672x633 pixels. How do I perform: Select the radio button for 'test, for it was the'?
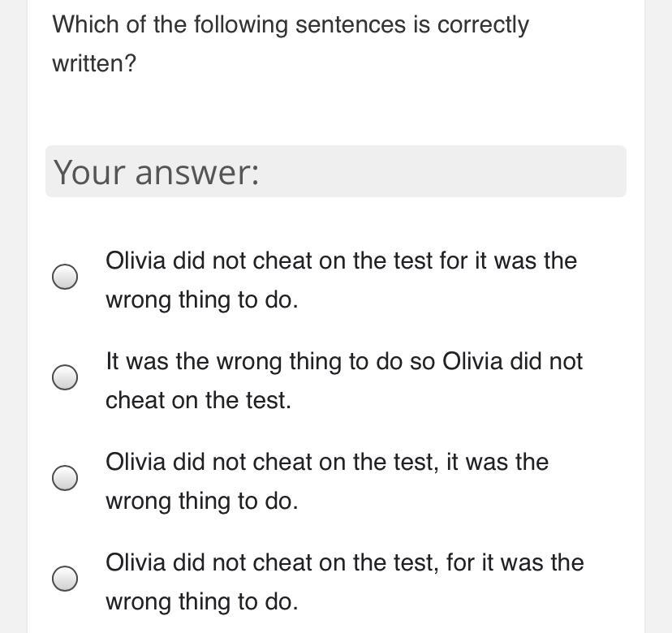(x=65, y=579)
